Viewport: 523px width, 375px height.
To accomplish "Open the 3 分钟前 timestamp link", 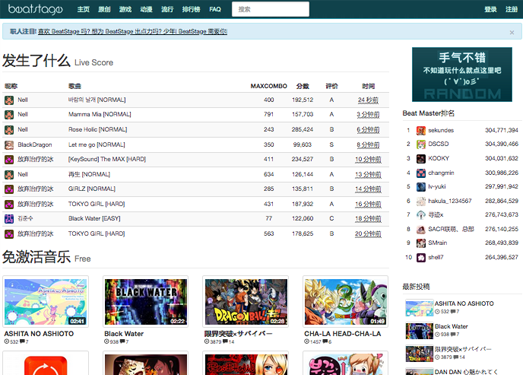I will pyautogui.click(x=368, y=115).
